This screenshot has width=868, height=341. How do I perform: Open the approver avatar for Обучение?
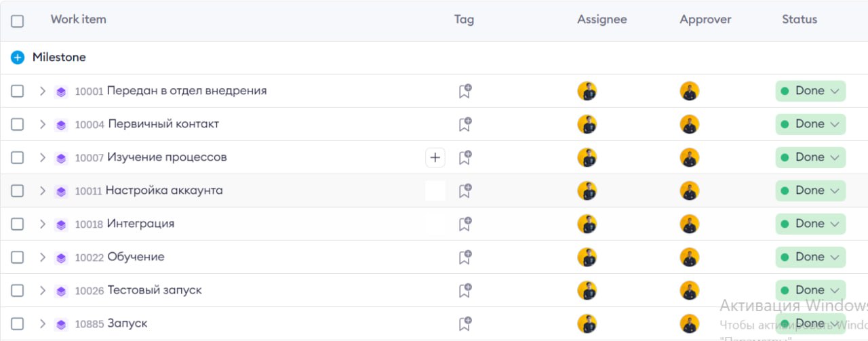690,257
